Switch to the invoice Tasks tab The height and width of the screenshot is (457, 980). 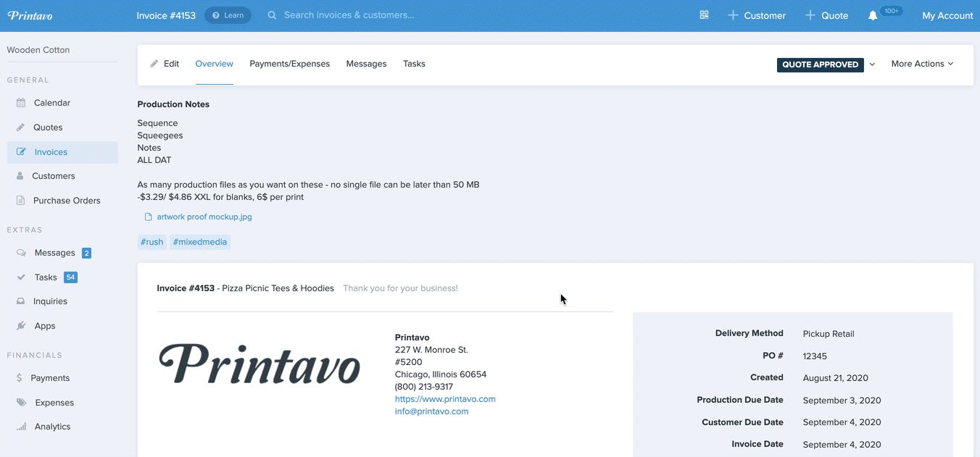point(414,64)
